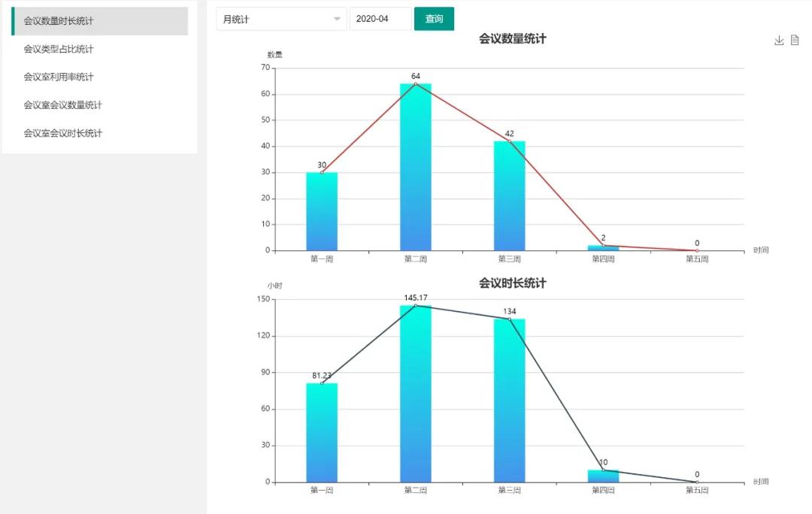Select 会议数量时长统计 in the sidebar
812x514 pixels.
pos(100,21)
